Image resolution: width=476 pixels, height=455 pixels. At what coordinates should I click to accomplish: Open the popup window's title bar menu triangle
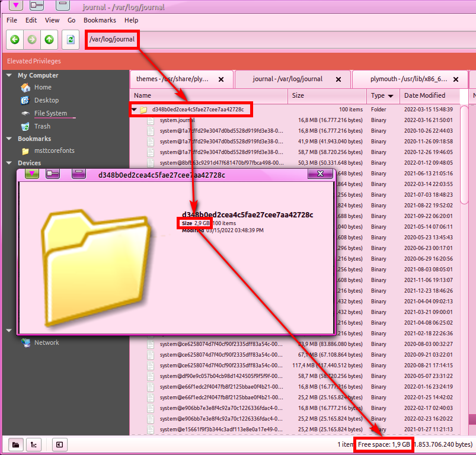32,174
